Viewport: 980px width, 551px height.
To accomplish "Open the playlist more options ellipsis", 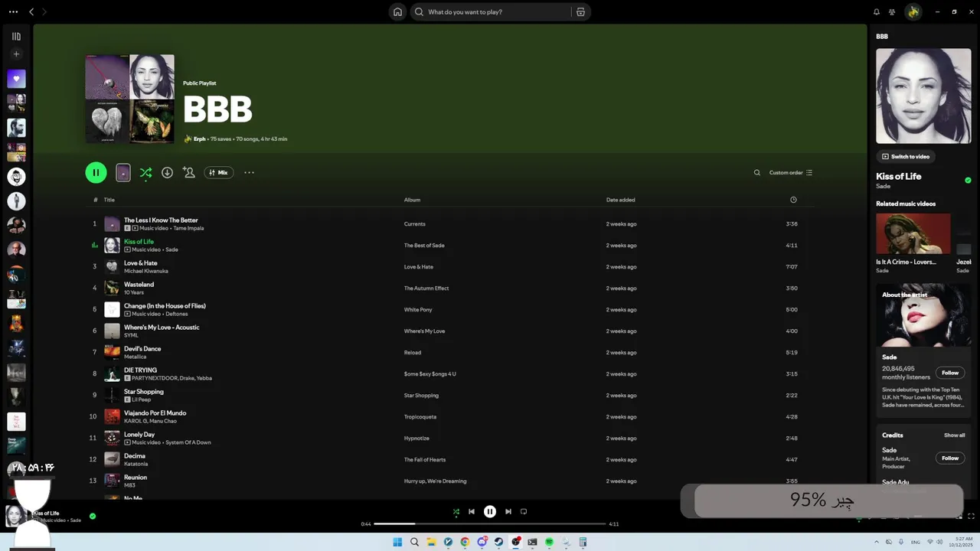I will (x=249, y=172).
